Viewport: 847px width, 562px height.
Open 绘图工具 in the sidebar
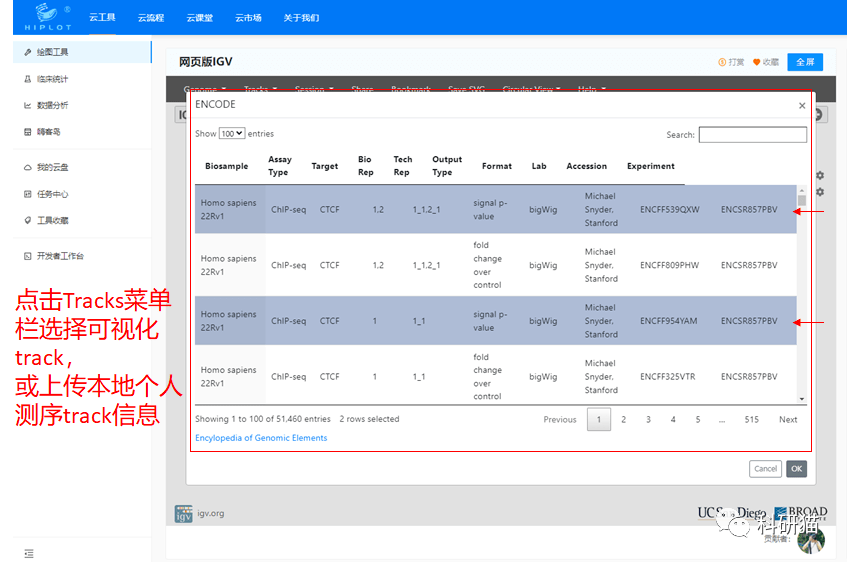coord(52,52)
